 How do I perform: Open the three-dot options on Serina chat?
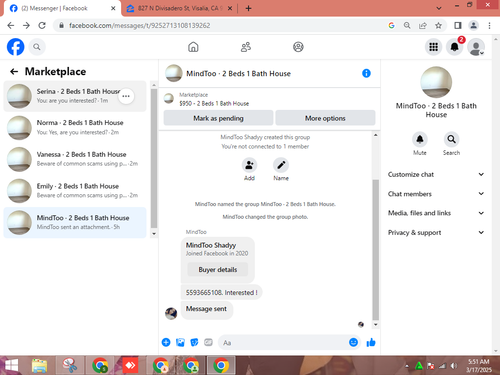(x=126, y=96)
